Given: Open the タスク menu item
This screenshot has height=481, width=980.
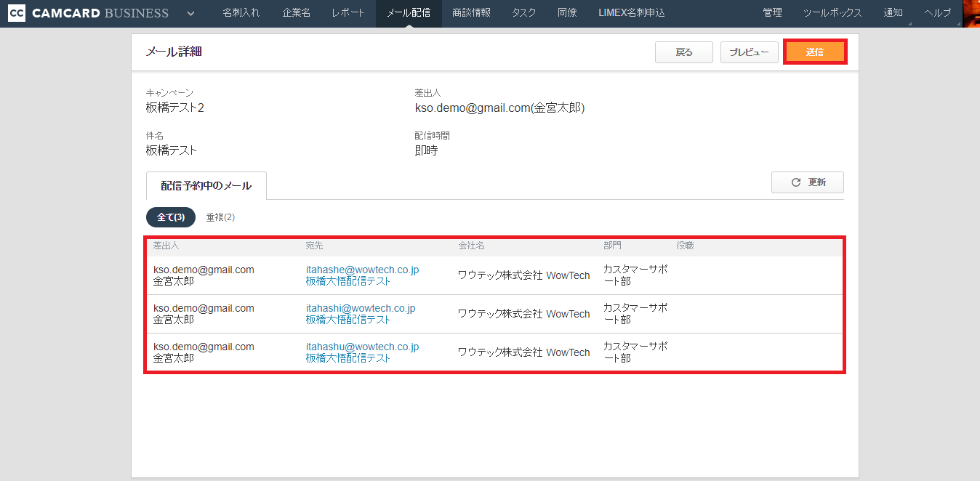Looking at the screenshot, I should 524,13.
